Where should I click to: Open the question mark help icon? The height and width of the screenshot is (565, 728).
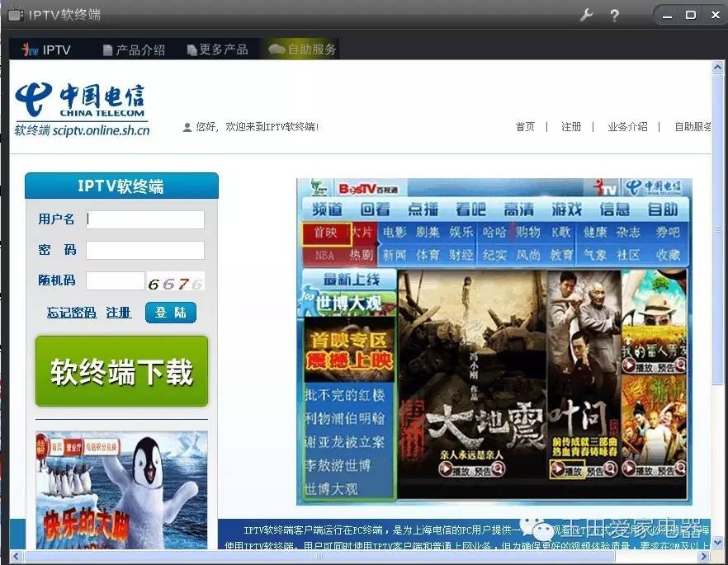pyautogui.click(x=614, y=16)
